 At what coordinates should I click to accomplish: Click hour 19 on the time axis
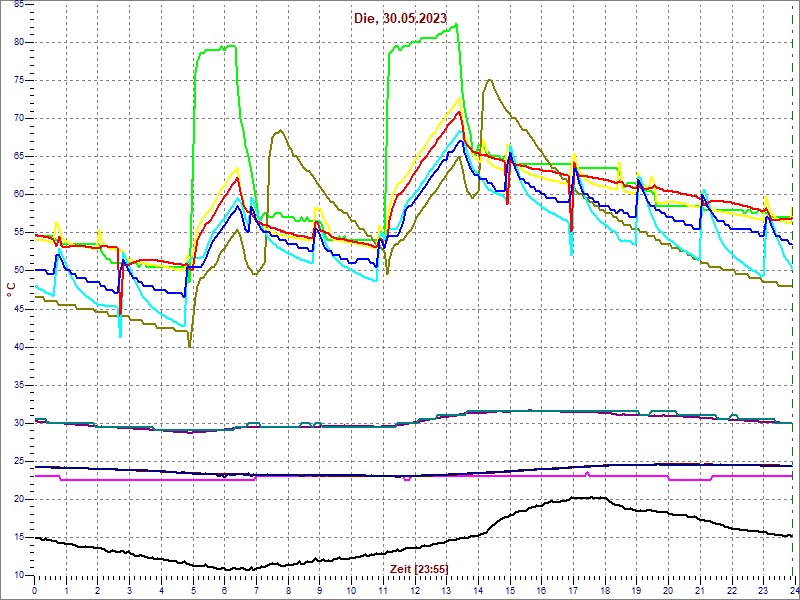click(636, 588)
